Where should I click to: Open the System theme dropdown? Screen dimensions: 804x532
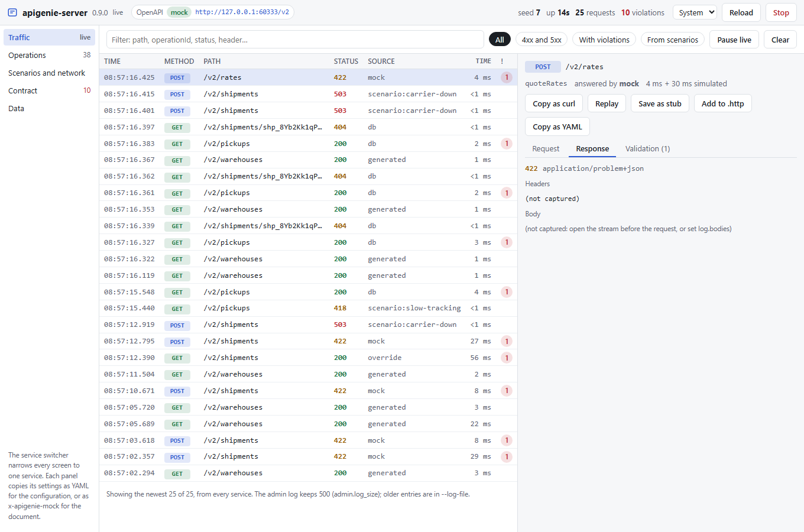pyautogui.click(x=695, y=12)
